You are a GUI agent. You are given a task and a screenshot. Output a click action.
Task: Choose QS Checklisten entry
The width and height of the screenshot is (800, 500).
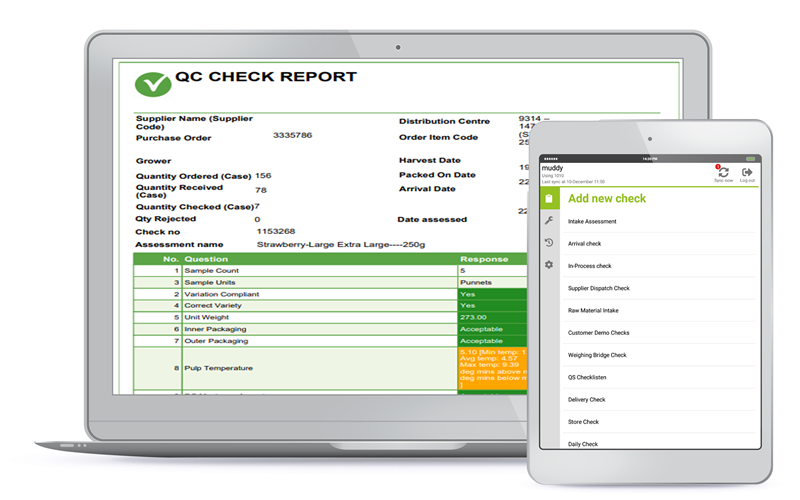(x=588, y=377)
